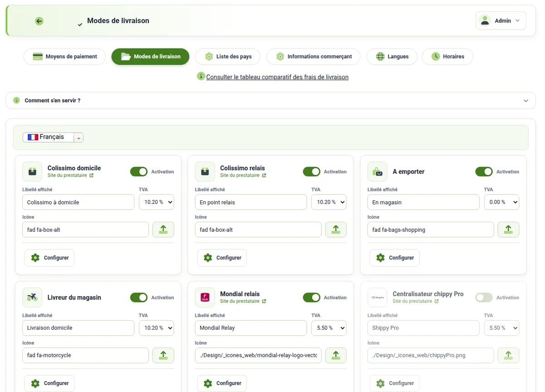Open the Admin user menu

pos(501,21)
